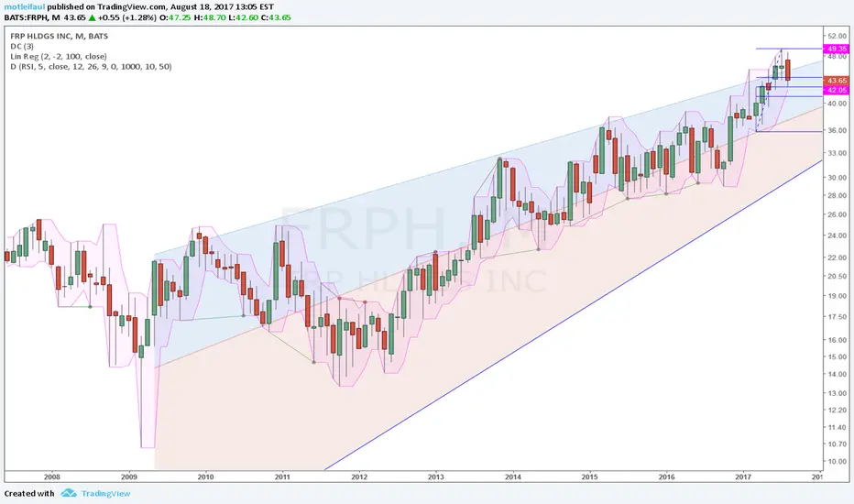The width and height of the screenshot is (854, 504).
Task: Click the 2008 label on time axis
Action: pos(51,477)
